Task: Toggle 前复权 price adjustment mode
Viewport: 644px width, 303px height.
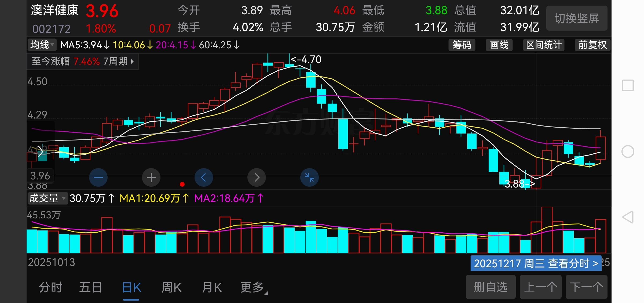Action: (x=592, y=45)
